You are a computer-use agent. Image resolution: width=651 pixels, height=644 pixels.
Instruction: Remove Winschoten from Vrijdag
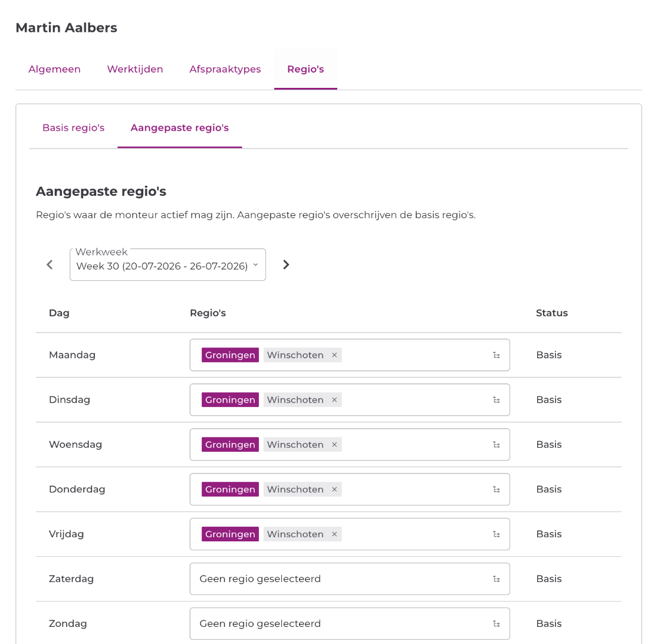(x=334, y=534)
